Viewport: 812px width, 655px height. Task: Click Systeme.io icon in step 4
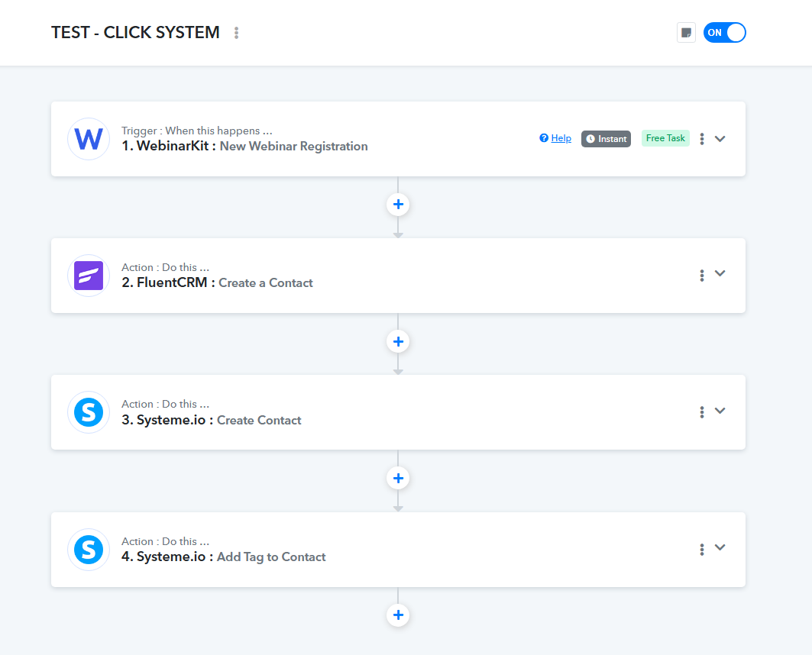pyautogui.click(x=89, y=550)
